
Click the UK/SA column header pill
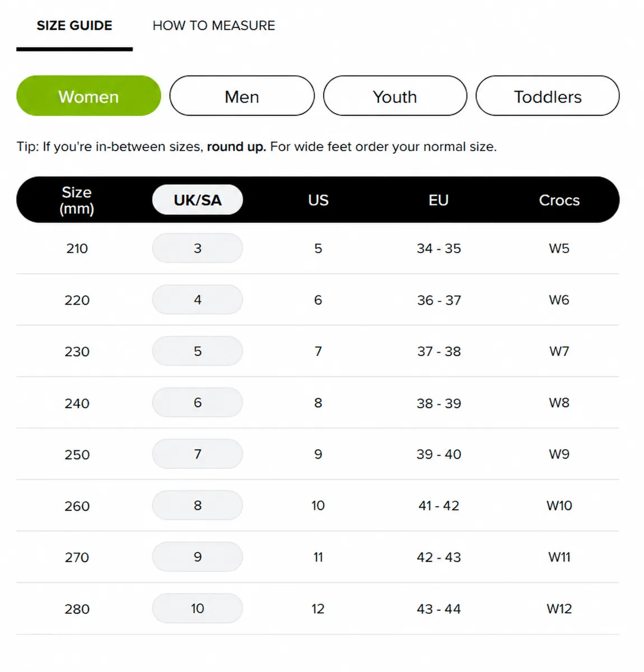click(198, 200)
